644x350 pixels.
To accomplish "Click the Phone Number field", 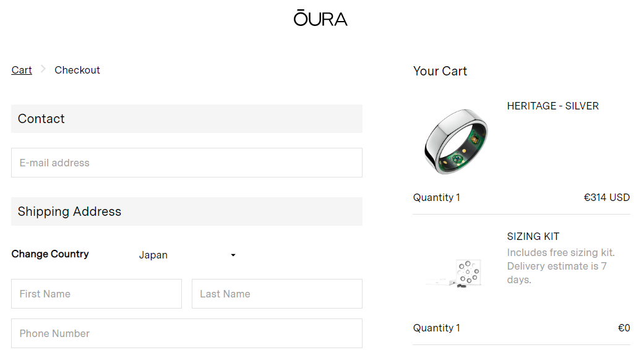I will [186, 333].
